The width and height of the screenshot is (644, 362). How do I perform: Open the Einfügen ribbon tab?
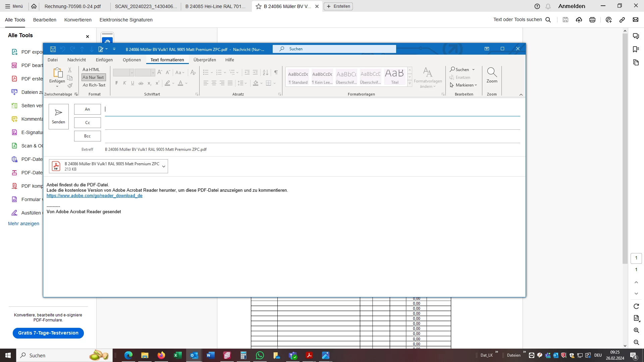click(104, 60)
